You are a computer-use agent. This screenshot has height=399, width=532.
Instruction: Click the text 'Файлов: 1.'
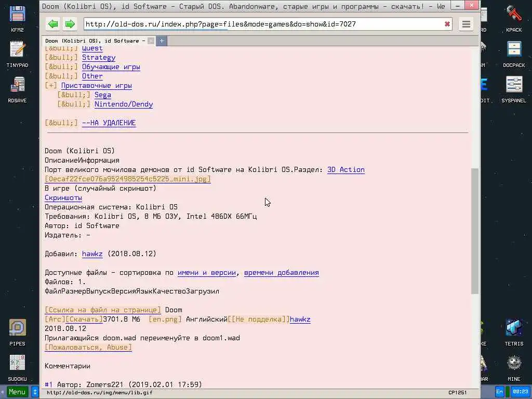coord(65,282)
